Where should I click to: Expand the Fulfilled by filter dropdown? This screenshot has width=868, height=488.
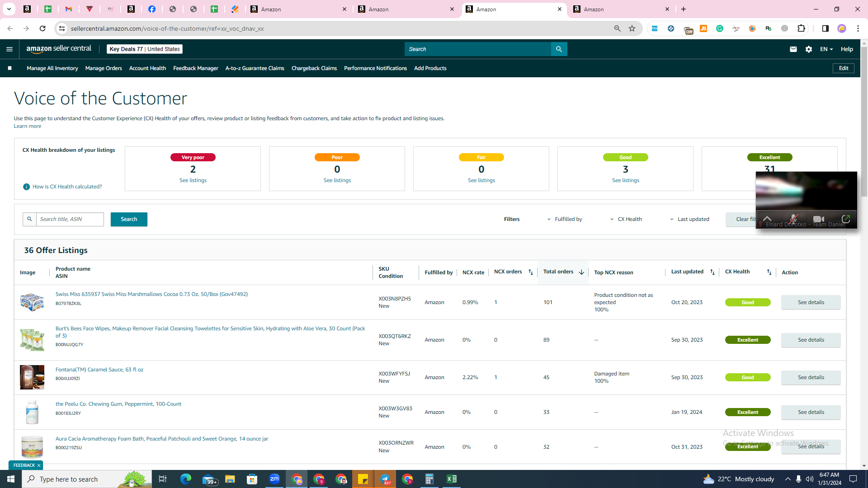point(565,219)
